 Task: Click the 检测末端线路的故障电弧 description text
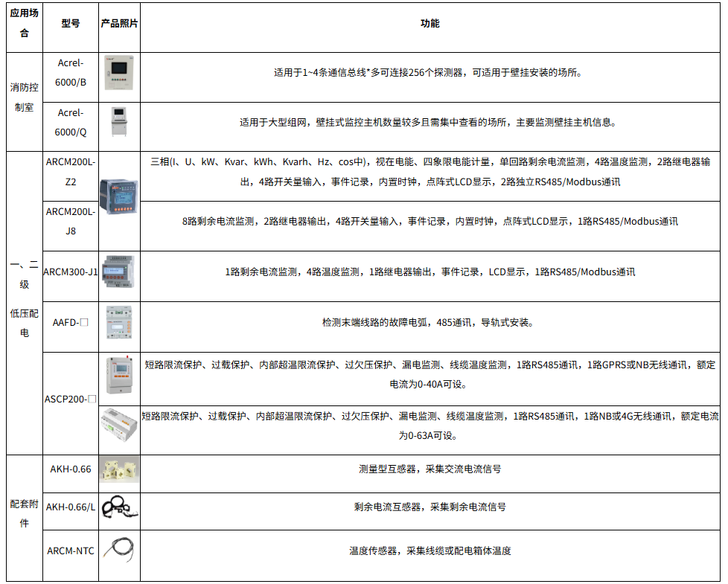click(x=428, y=323)
